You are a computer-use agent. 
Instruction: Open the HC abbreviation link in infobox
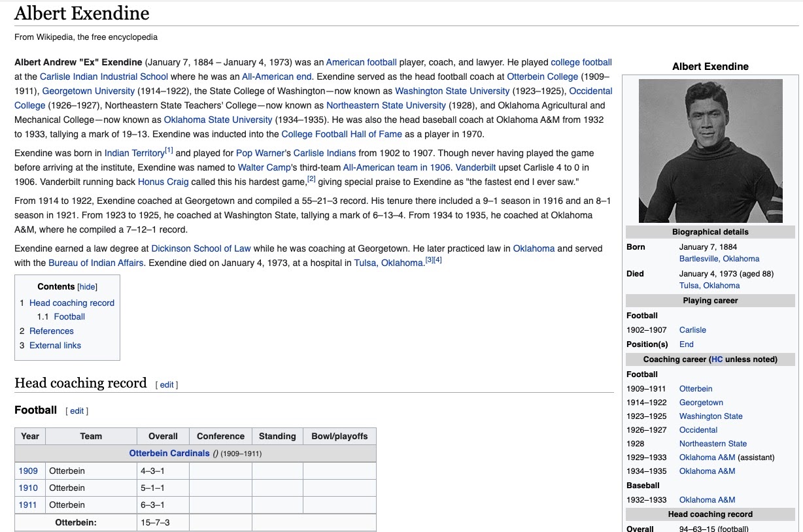pos(717,359)
